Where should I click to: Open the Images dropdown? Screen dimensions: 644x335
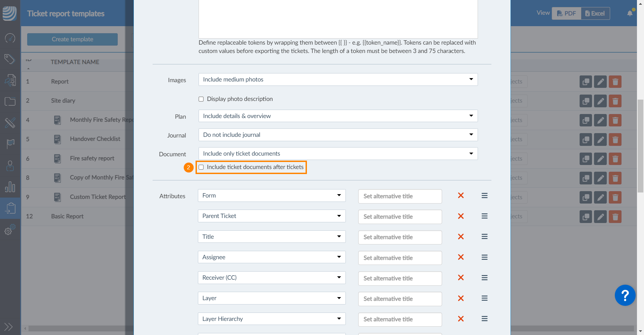(338, 79)
